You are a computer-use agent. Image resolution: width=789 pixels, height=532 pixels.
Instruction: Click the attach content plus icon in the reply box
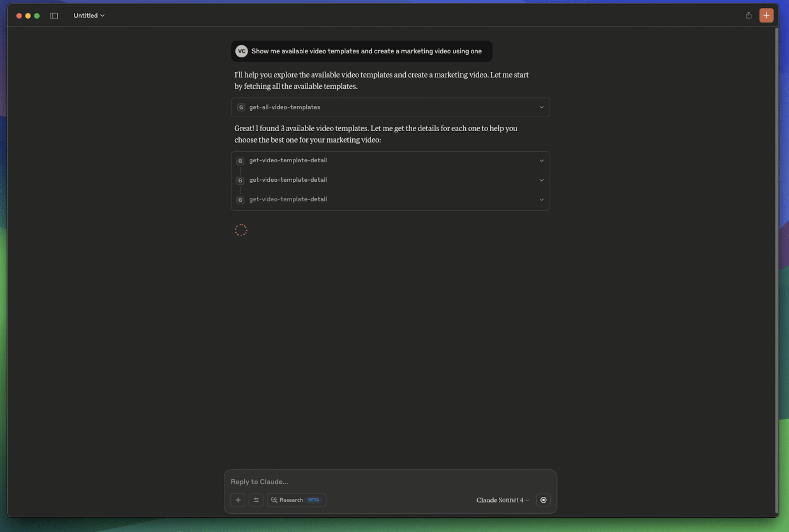pyautogui.click(x=237, y=500)
